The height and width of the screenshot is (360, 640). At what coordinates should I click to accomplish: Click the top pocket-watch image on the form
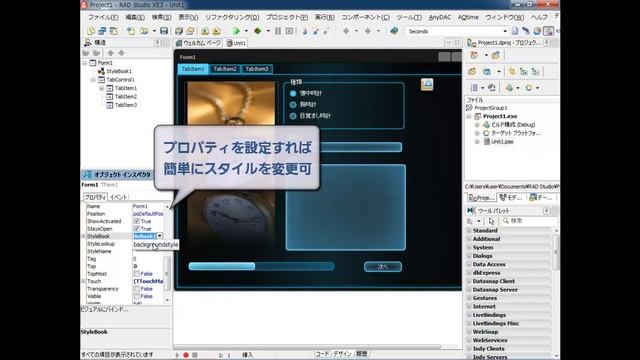(231, 103)
